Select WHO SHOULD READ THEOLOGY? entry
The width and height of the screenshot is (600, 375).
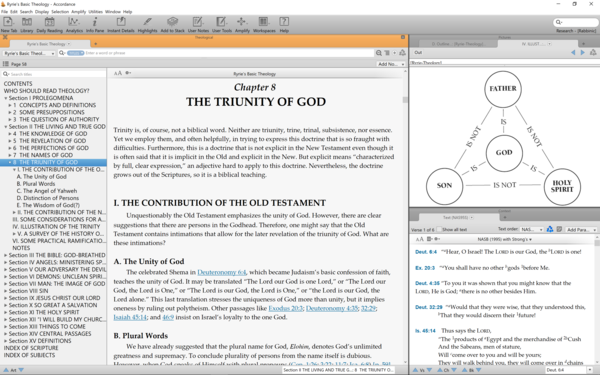click(46, 91)
